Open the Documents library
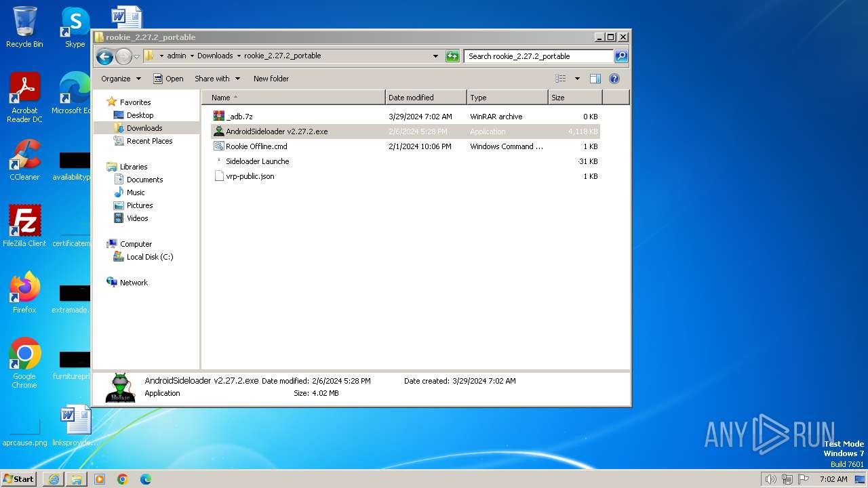 (144, 180)
